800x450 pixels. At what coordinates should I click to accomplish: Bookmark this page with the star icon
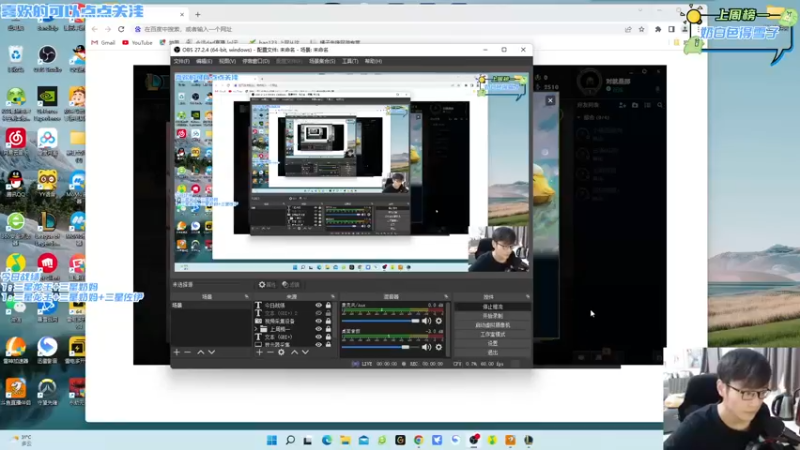641,29
